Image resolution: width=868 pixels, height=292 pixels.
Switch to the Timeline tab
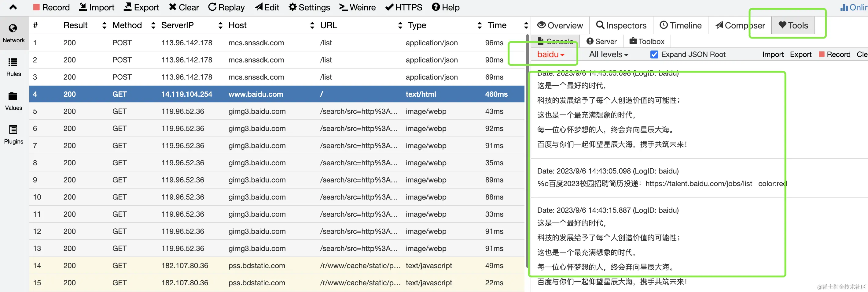click(x=681, y=25)
